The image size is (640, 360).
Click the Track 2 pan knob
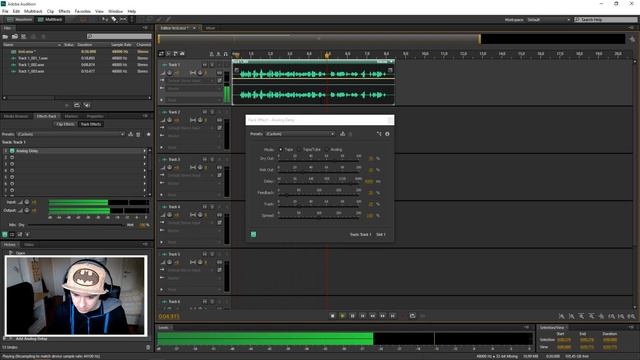[200, 120]
